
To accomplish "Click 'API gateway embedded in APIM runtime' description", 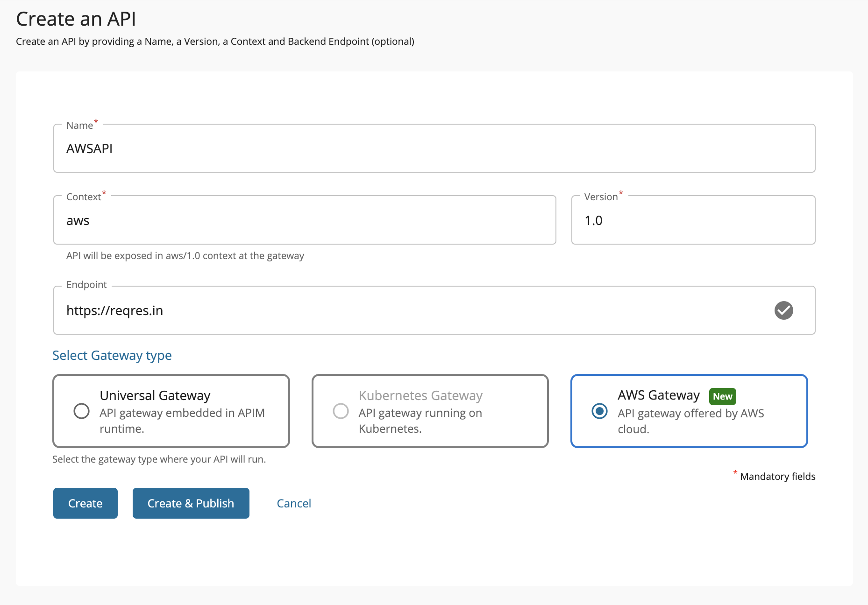I will coord(182,421).
